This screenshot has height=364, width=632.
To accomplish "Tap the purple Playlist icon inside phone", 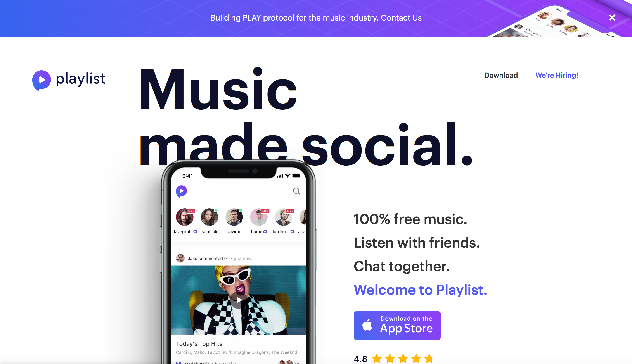I will pos(181,191).
